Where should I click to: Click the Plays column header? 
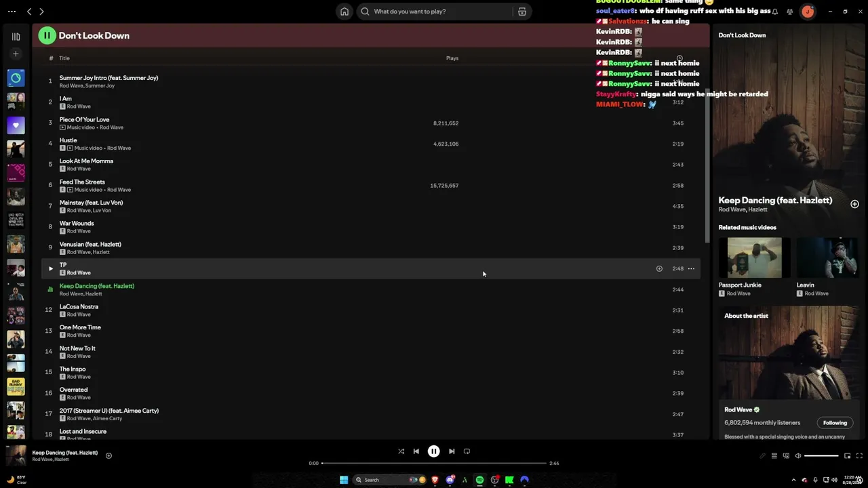tap(452, 58)
